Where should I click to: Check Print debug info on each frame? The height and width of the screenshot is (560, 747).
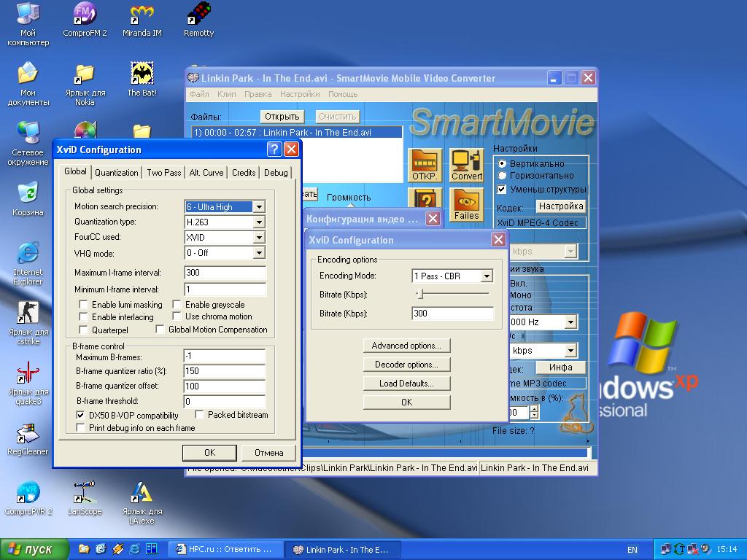[x=80, y=427]
